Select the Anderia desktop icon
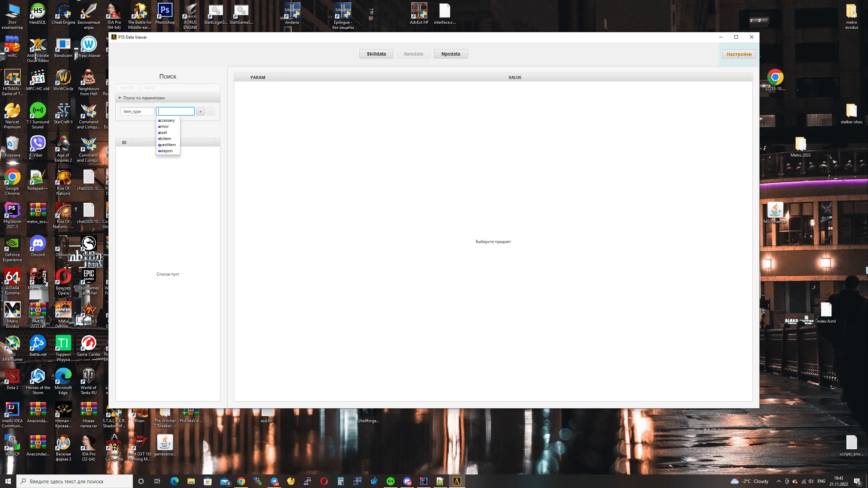868x488 pixels. point(292,14)
